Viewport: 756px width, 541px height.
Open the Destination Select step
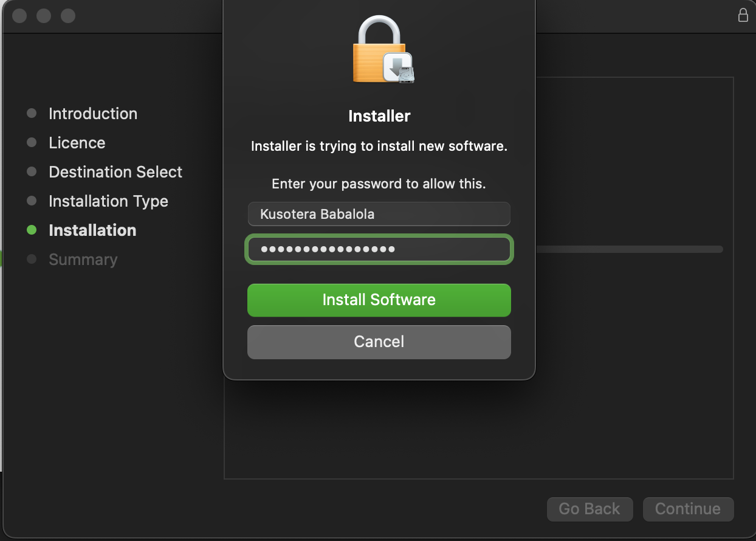tap(115, 172)
